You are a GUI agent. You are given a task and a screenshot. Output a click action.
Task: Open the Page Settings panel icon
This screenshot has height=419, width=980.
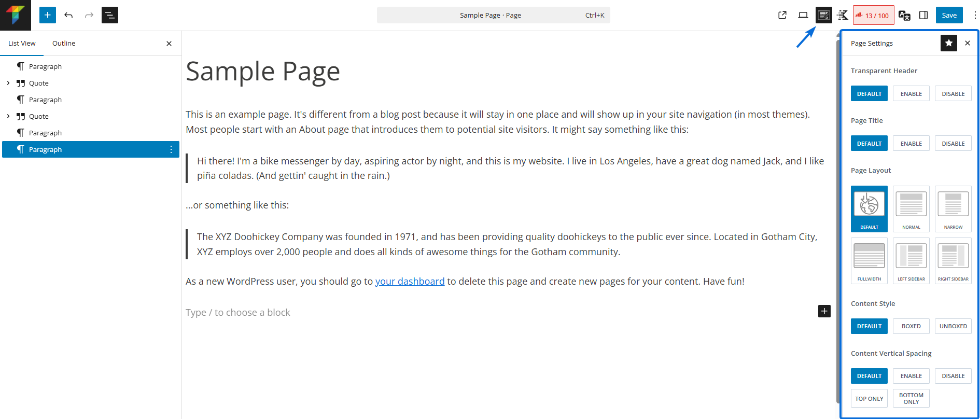[823, 15]
